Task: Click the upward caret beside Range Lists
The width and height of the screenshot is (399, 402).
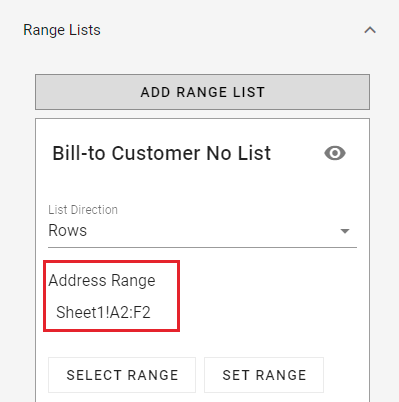Action: 370,30
